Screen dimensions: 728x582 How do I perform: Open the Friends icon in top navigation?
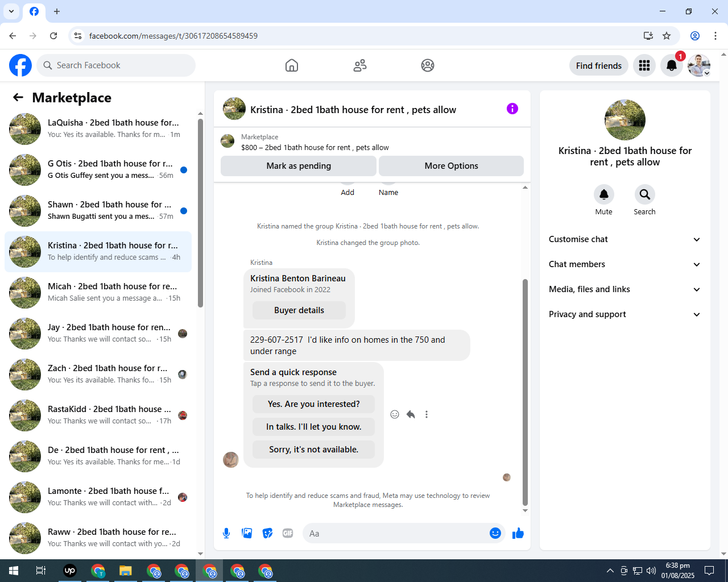click(360, 65)
